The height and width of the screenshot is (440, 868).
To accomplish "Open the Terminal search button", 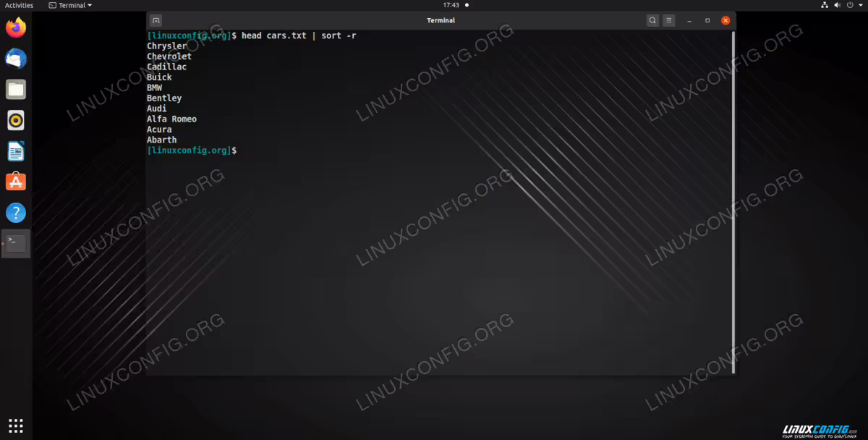I will (652, 20).
